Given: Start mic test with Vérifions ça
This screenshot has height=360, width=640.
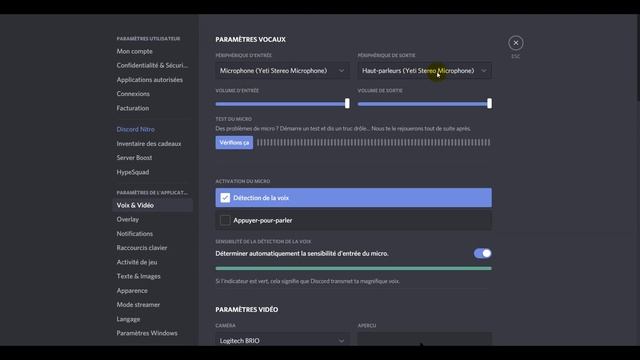Looking at the screenshot, I should tap(234, 142).
